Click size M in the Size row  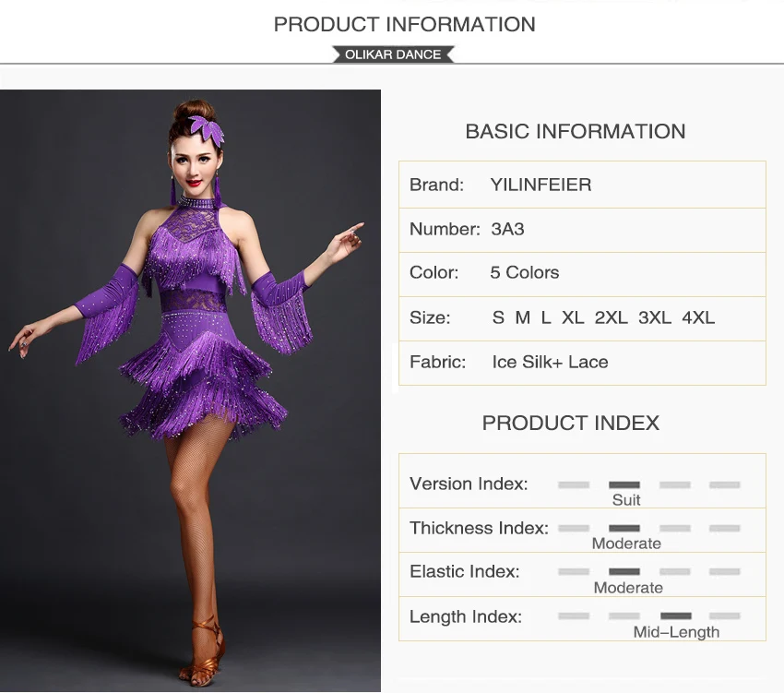(522, 317)
